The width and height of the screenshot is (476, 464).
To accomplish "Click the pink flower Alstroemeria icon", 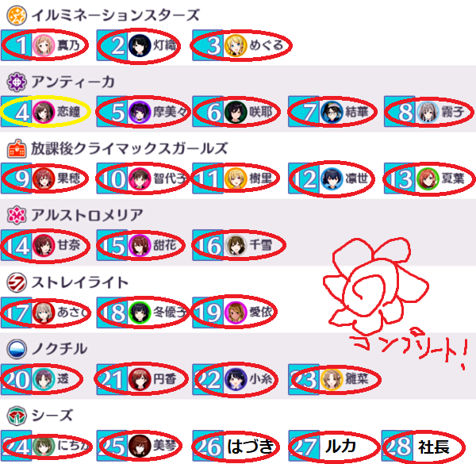I will pos(17,215).
